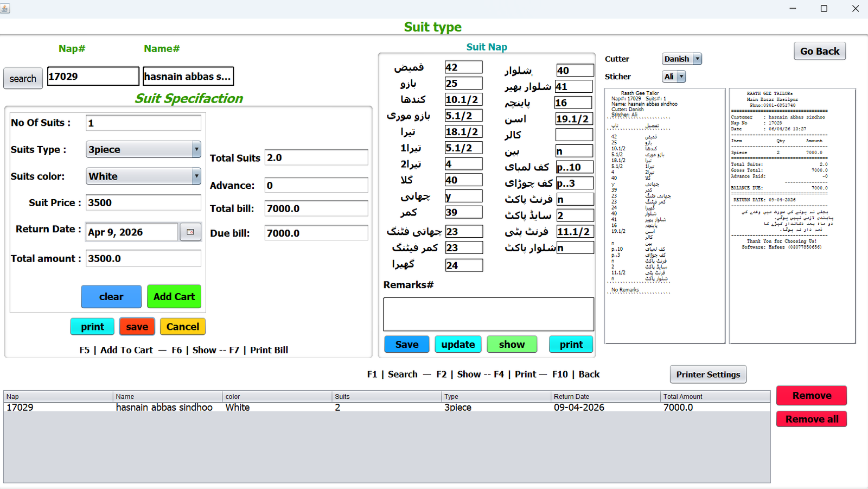Viewport: 868px width, 489px height.
Task: Click the کف لمبای field showing p..10
Action: click(575, 167)
